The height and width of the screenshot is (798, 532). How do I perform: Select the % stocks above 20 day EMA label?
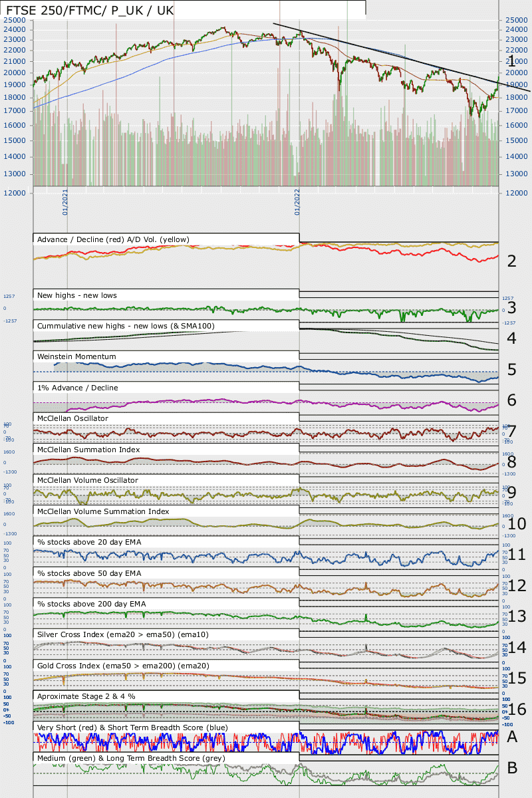(89, 542)
